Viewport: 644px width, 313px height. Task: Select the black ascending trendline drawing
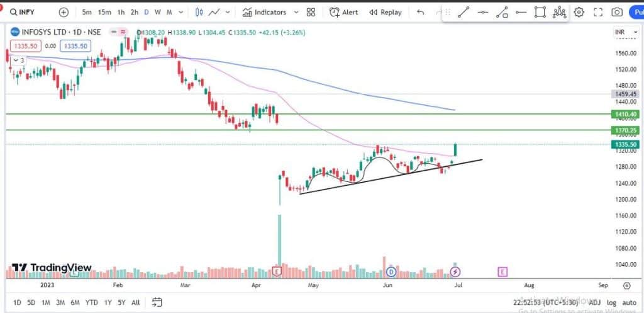(x=391, y=176)
